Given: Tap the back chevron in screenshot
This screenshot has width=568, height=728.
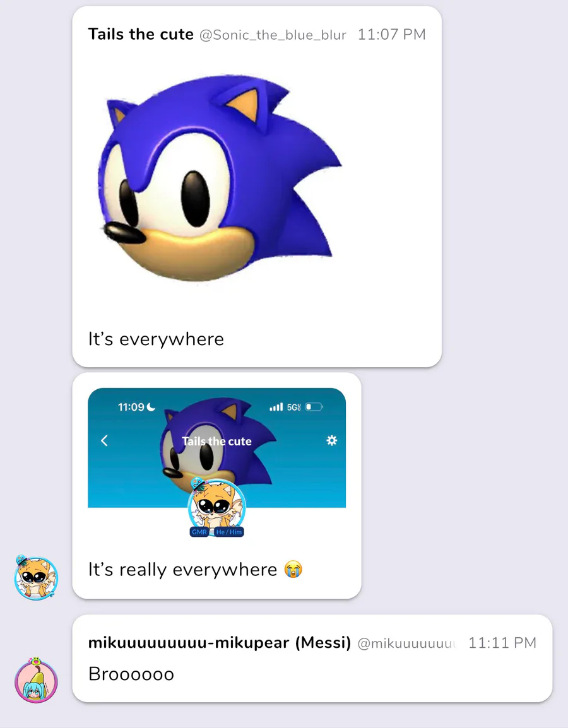Looking at the screenshot, I should pyautogui.click(x=105, y=440).
